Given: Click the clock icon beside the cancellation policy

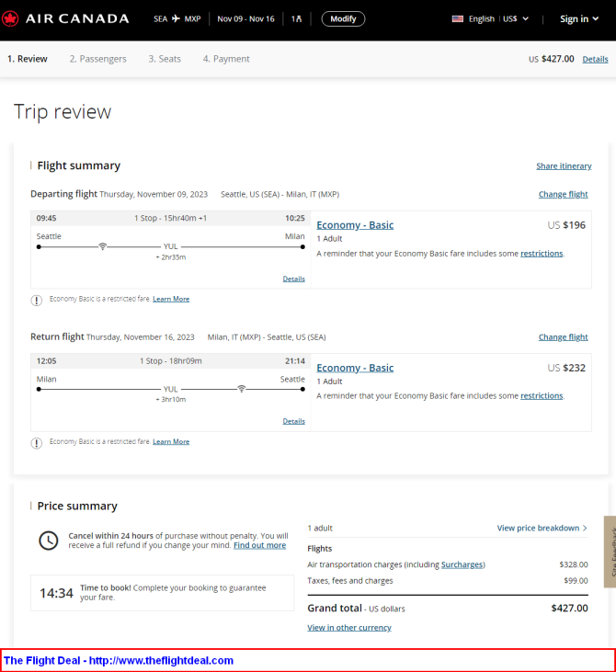Looking at the screenshot, I should click(x=49, y=541).
